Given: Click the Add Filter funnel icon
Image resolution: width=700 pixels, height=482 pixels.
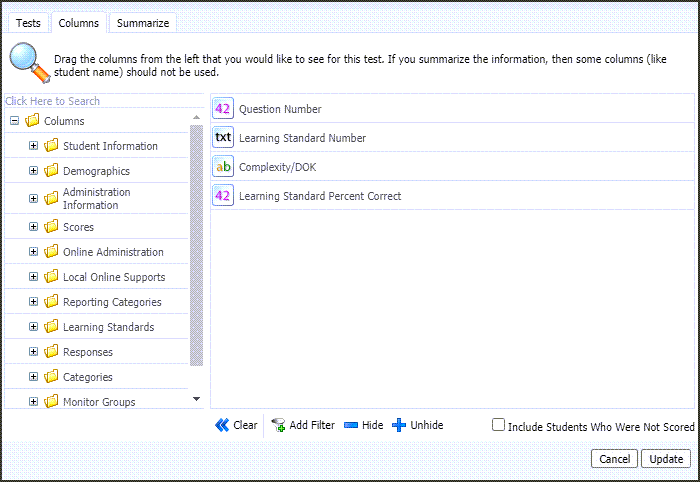Looking at the screenshot, I should tap(278, 425).
